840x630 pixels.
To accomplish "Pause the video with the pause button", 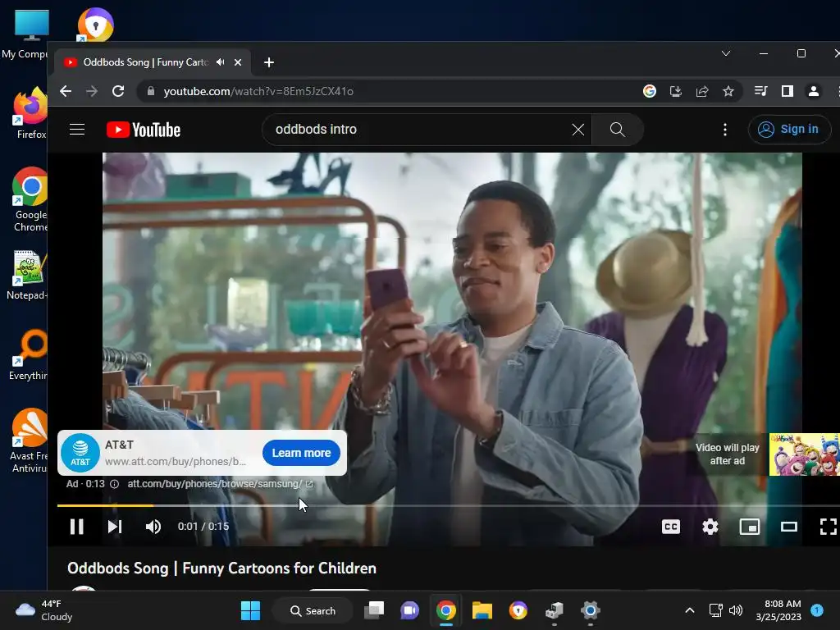I will click(76, 527).
